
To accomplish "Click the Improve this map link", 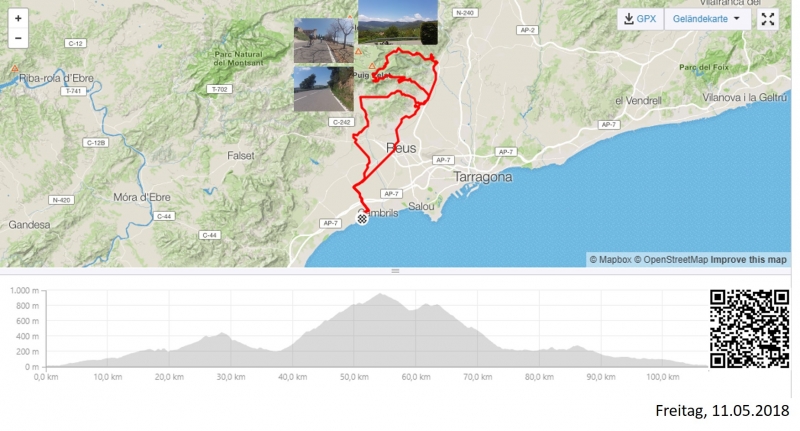I will (748, 260).
